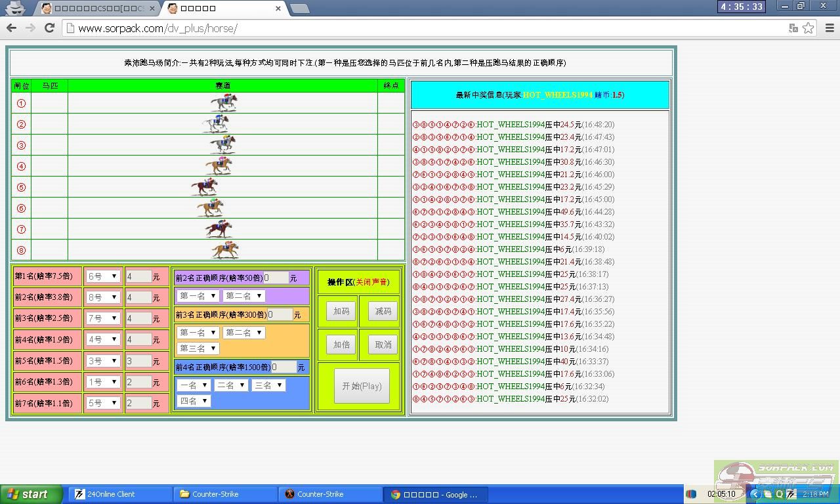This screenshot has width=840, height=504.
Task: Click the 加码 button
Action: (341, 311)
